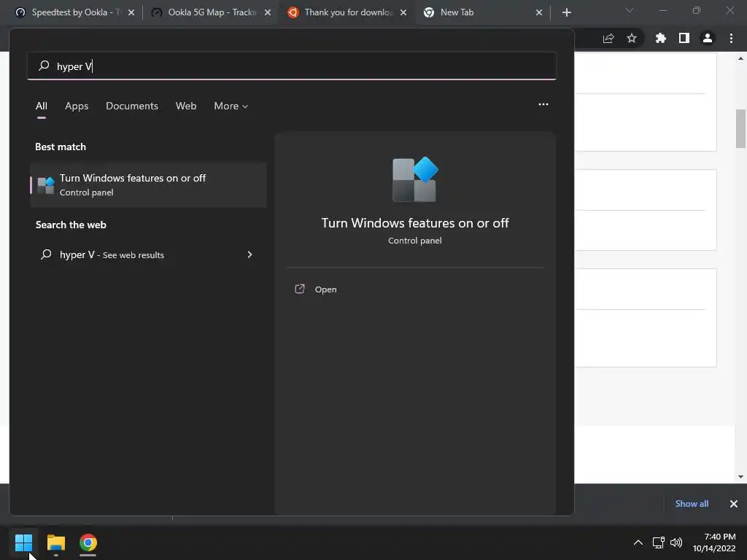Click large Windows features preview icon

click(x=415, y=179)
